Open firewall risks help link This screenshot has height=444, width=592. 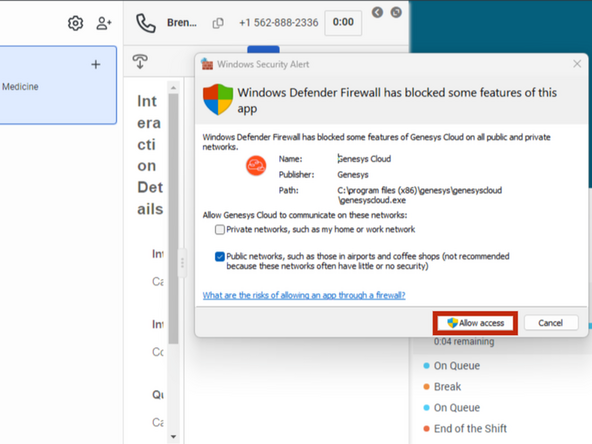[x=304, y=295]
